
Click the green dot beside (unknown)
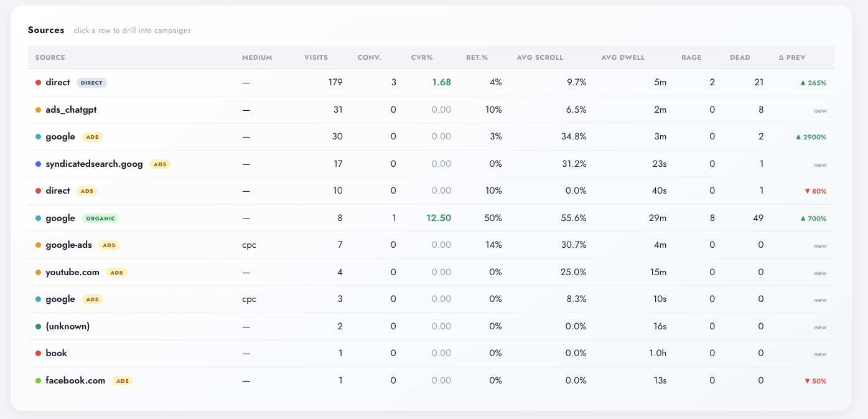pos(39,326)
